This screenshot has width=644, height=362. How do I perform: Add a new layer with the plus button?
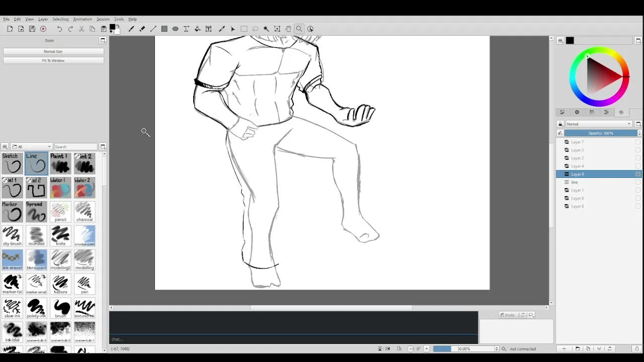pos(564,349)
